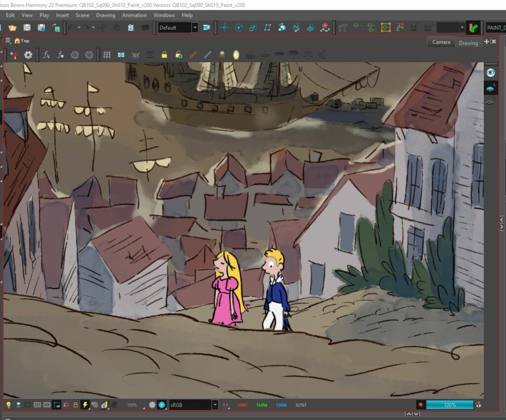
Task: Open the view menu hamburger icon beside Top
Action: point(8,41)
